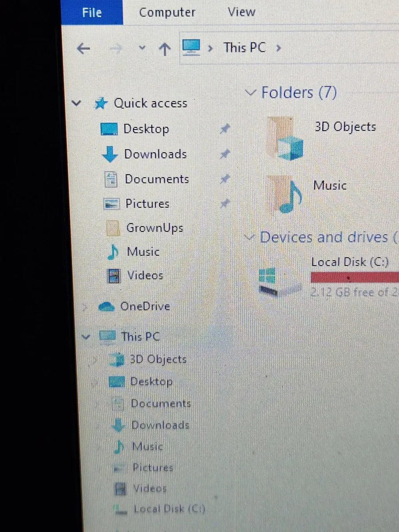
Task: Open the GrownUps folder
Action: (155, 227)
